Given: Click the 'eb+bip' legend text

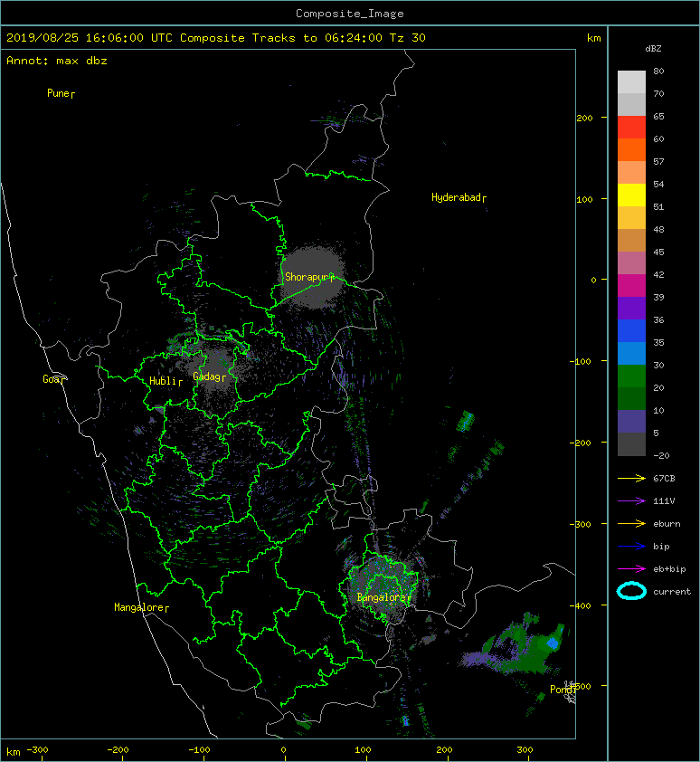Looking at the screenshot, I should click(669, 569).
